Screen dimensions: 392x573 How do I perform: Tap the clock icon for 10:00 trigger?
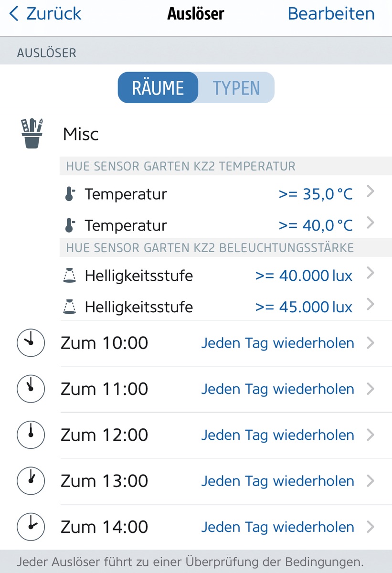31,343
